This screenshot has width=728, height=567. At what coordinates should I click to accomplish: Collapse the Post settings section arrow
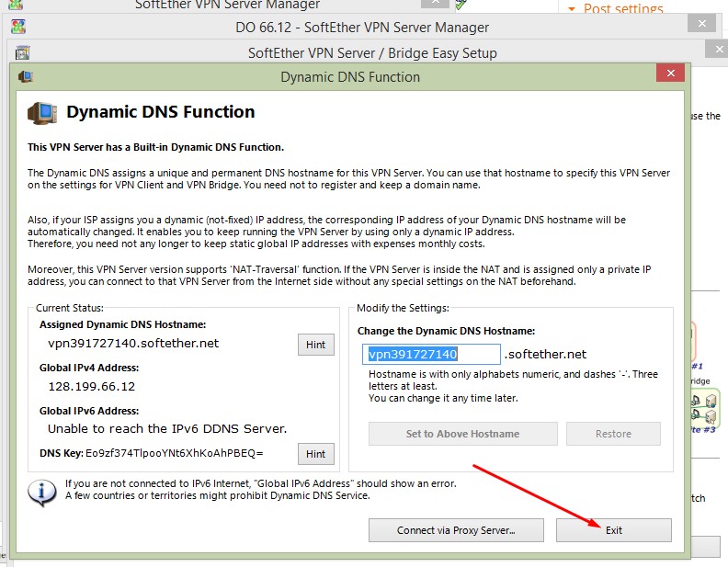[x=572, y=9]
